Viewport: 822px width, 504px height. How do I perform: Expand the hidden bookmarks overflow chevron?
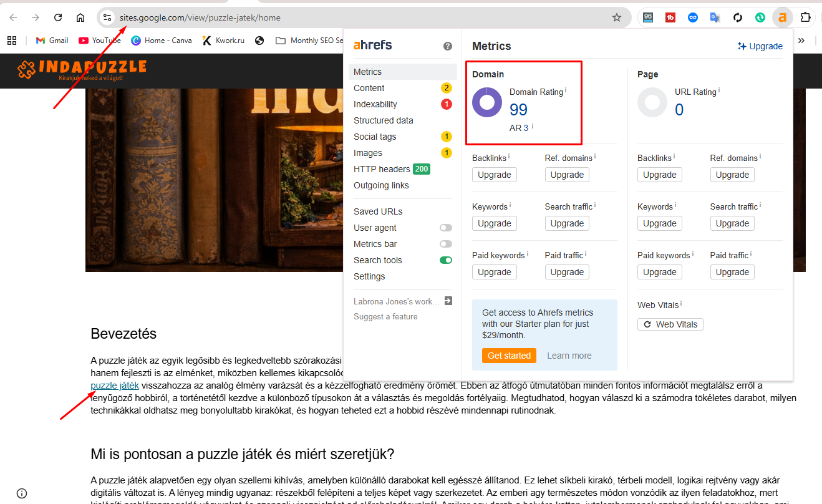801,41
